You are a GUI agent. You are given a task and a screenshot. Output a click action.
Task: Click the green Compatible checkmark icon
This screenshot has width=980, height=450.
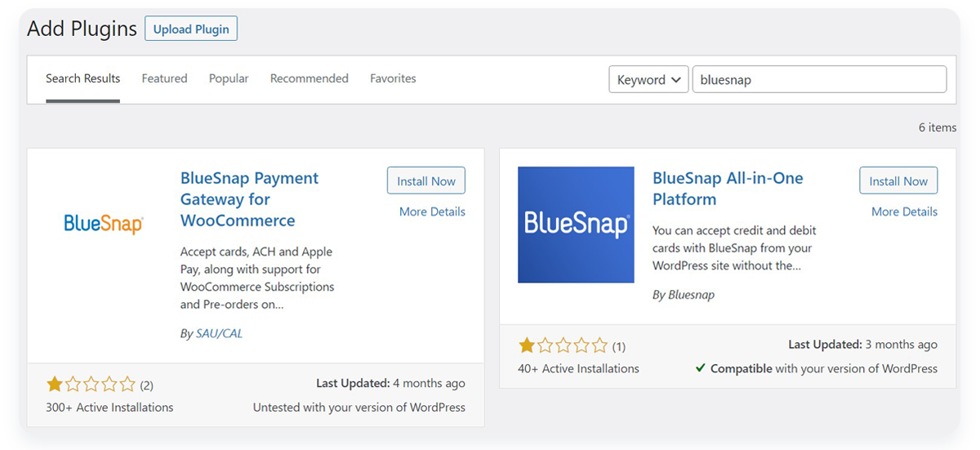[x=700, y=368]
